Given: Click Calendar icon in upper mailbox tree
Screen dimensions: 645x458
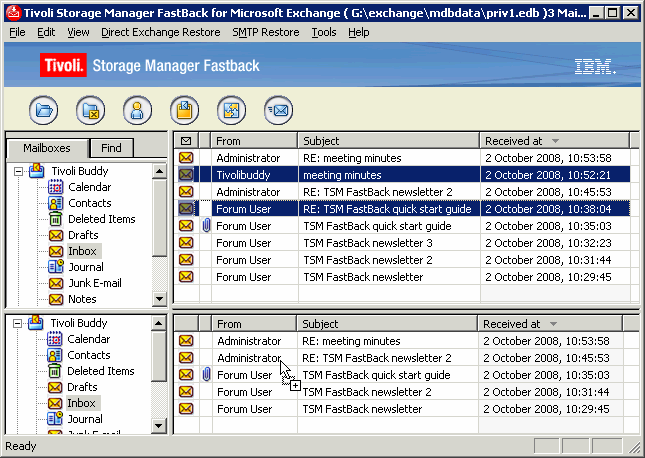Looking at the screenshot, I should click(x=56, y=187).
